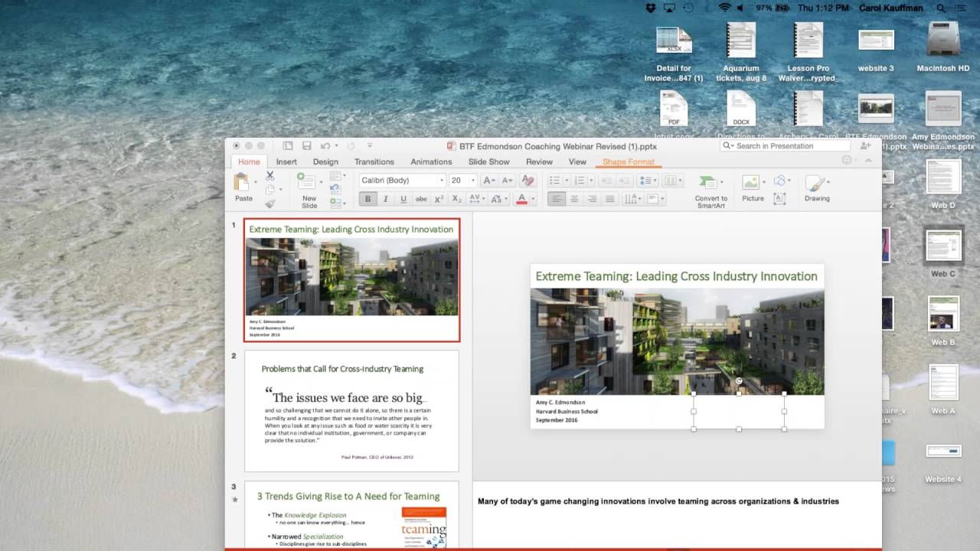Image resolution: width=980 pixels, height=551 pixels.
Task: Switch to the Design tab
Action: pos(325,161)
